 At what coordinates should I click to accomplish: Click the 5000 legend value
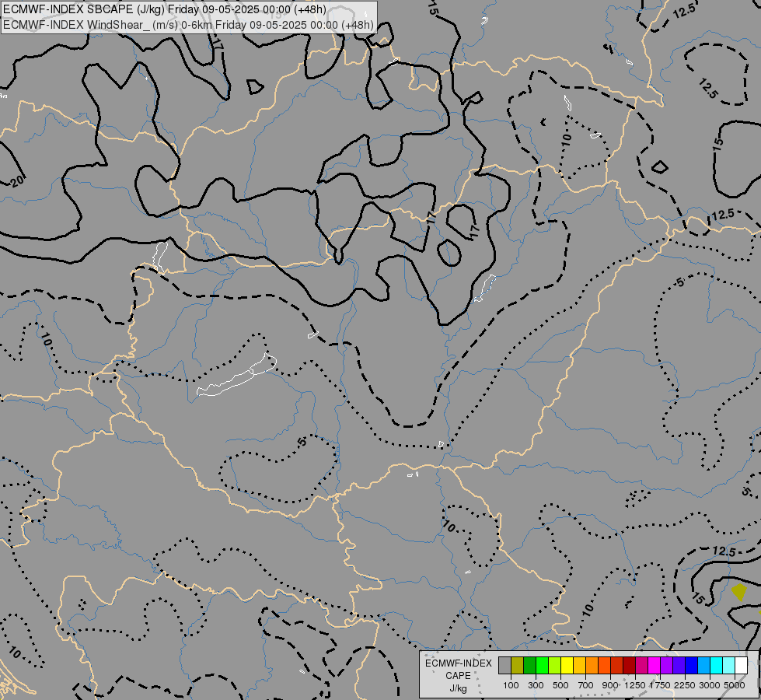[735, 685]
